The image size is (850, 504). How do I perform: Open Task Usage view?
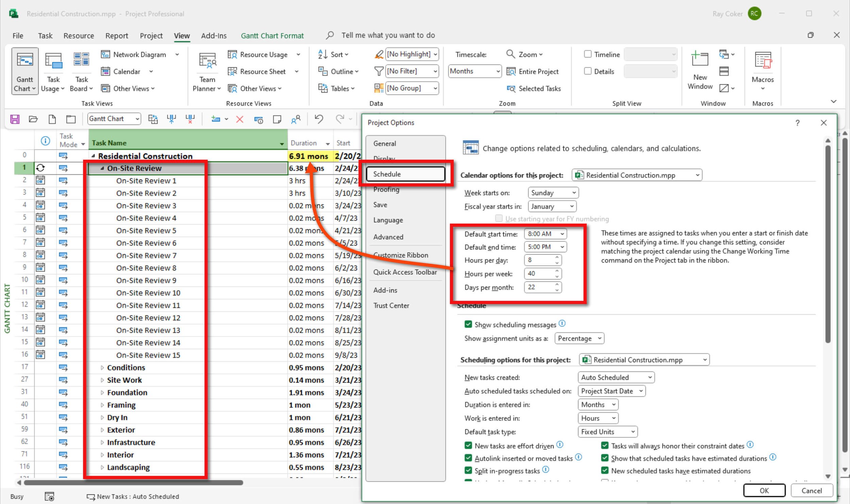tap(53, 71)
